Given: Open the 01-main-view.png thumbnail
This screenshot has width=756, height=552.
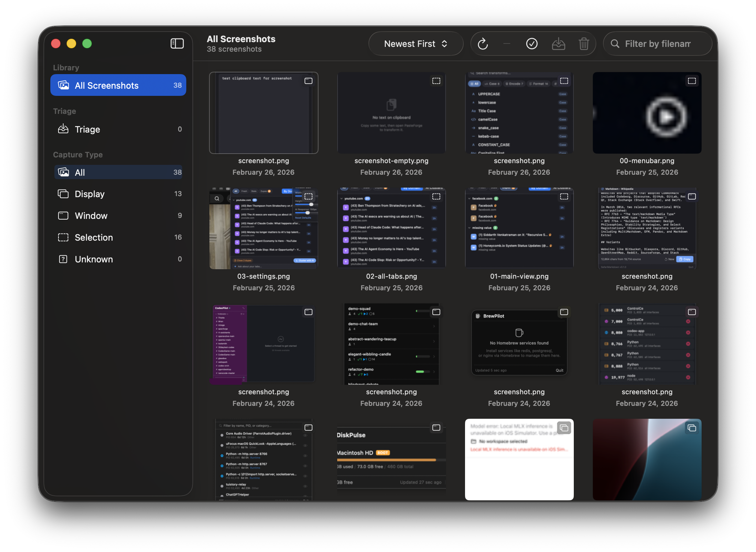Looking at the screenshot, I should (519, 227).
